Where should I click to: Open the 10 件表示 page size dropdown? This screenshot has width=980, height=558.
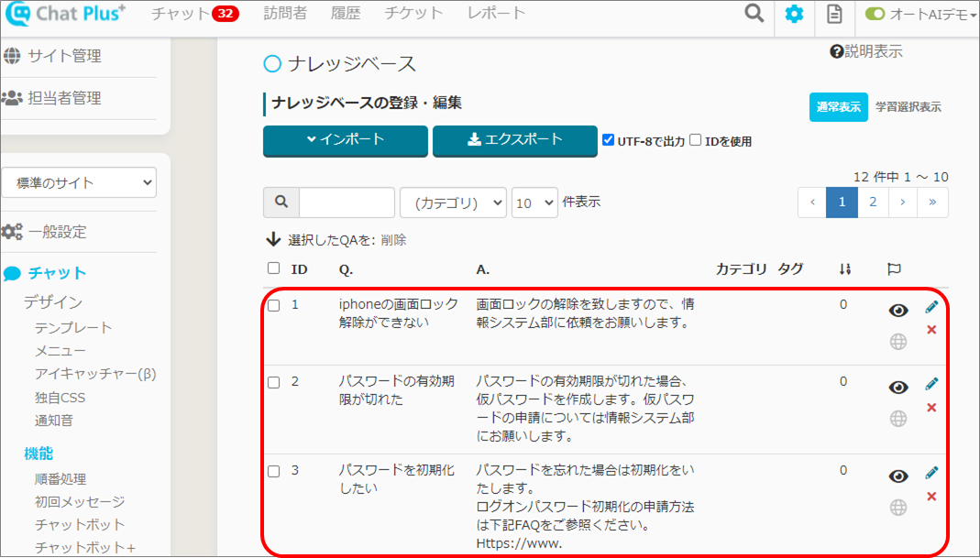[x=534, y=202]
